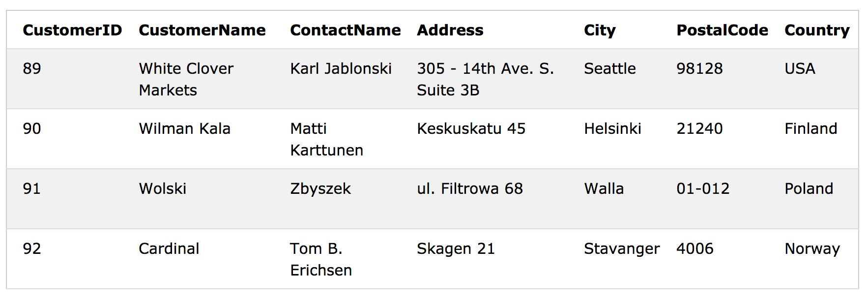The width and height of the screenshot is (868, 307).
Task: Select the Poland country cell
Action: pyautogui.click(x=809, y=188)
